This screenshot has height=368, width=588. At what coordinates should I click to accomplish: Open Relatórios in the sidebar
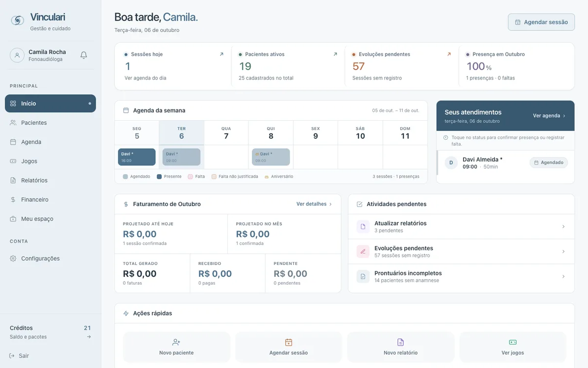click(50, 180)
